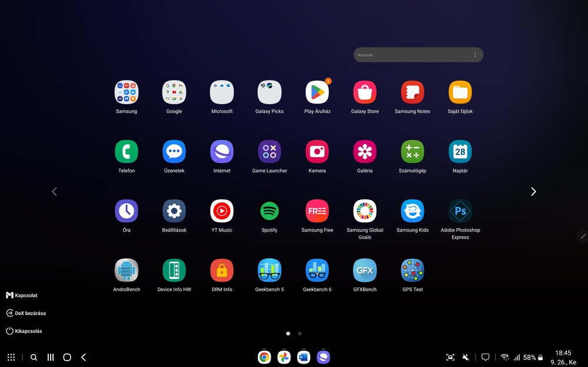The height and width of the screenshot is (367, 588).
Task: Launch AndroBench benchmark
Action: (127, 271)
